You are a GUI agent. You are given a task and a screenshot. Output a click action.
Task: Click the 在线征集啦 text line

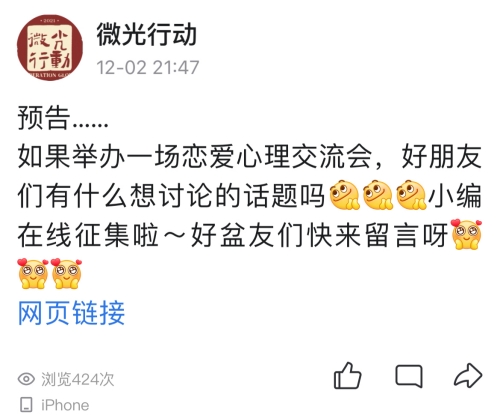pyautogui.click(x=88, y=235)
